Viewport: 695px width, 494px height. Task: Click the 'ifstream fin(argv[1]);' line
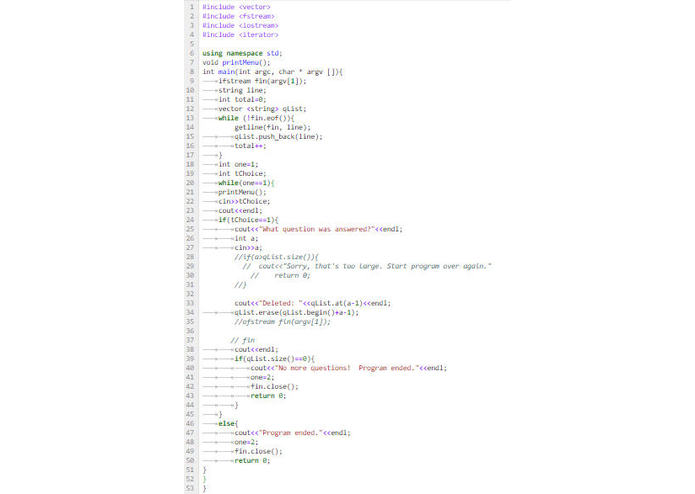point(262,81)
